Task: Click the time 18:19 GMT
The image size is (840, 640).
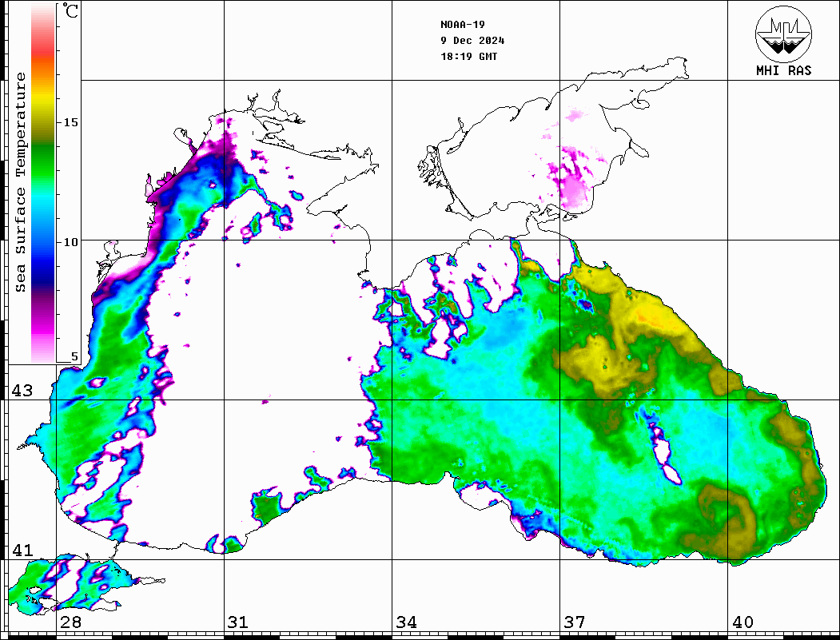Action: (x=468, y=56)
